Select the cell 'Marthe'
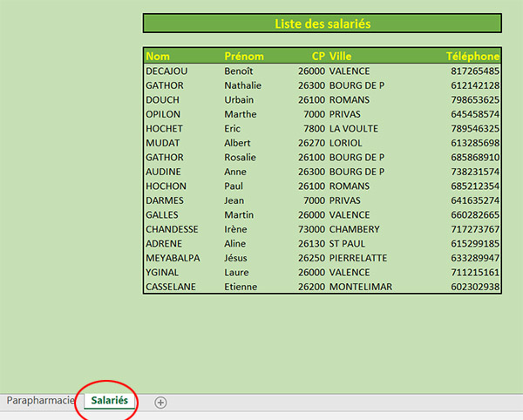This screenshot has width=523, height=420. pyautogui.click(x=241, y=114)
